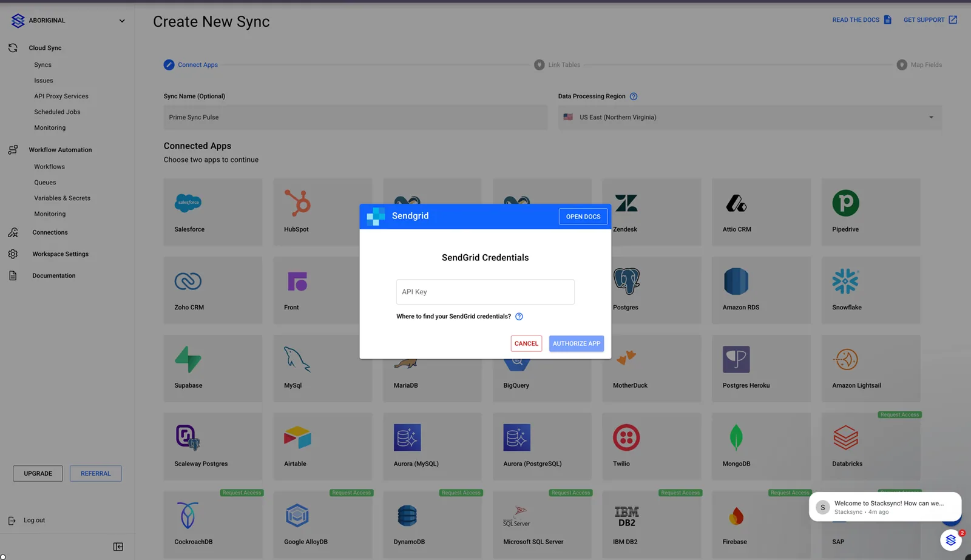Open the Data Processing Region help icon

(634, 96)
